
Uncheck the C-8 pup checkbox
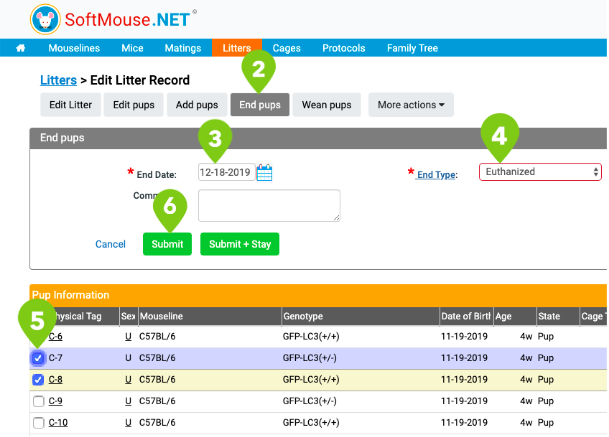(38, 380)
